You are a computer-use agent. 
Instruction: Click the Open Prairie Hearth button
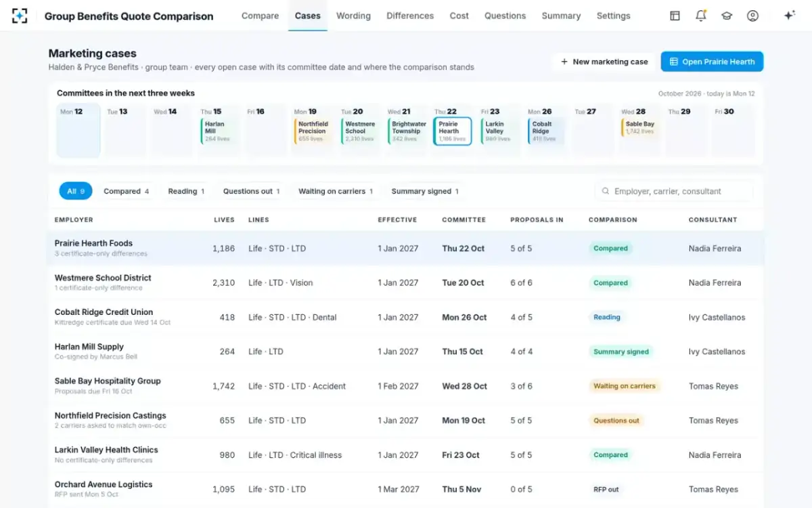click(712, 62)
